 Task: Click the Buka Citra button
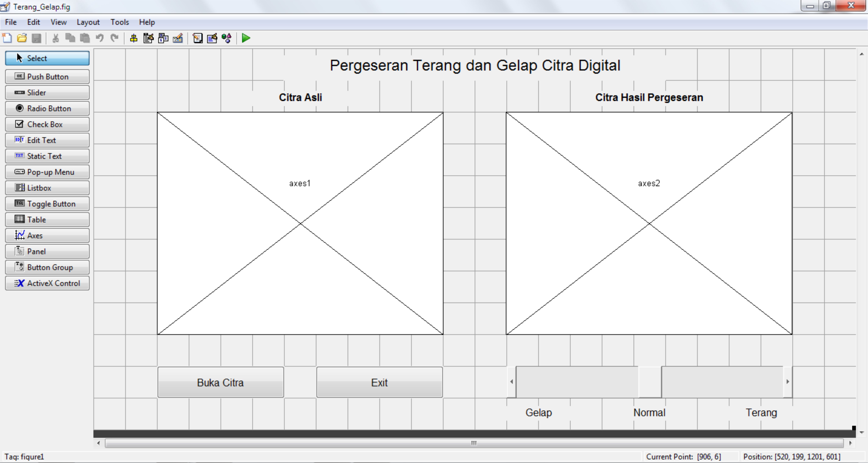pyautogui.click(x=221, y=382)
